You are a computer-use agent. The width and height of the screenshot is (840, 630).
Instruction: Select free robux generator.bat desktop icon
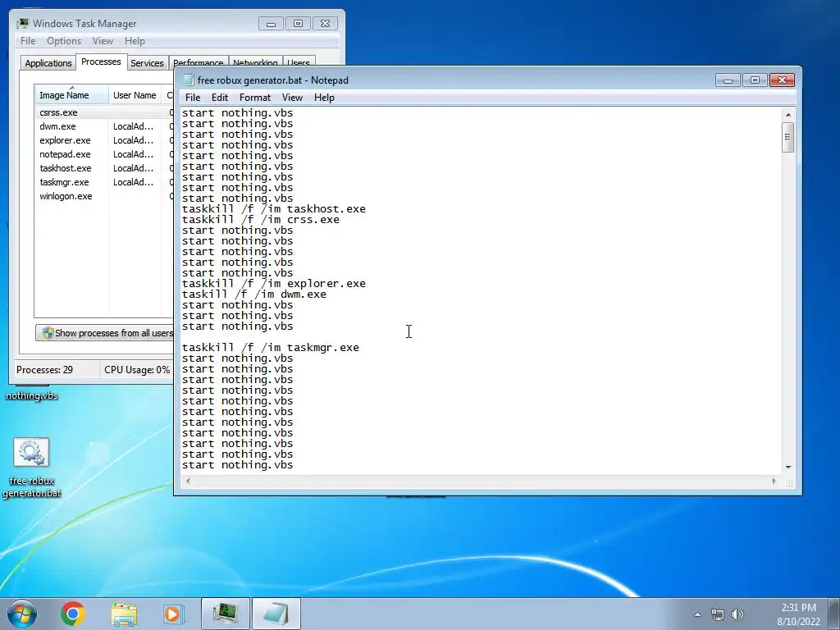click(32, 468)
